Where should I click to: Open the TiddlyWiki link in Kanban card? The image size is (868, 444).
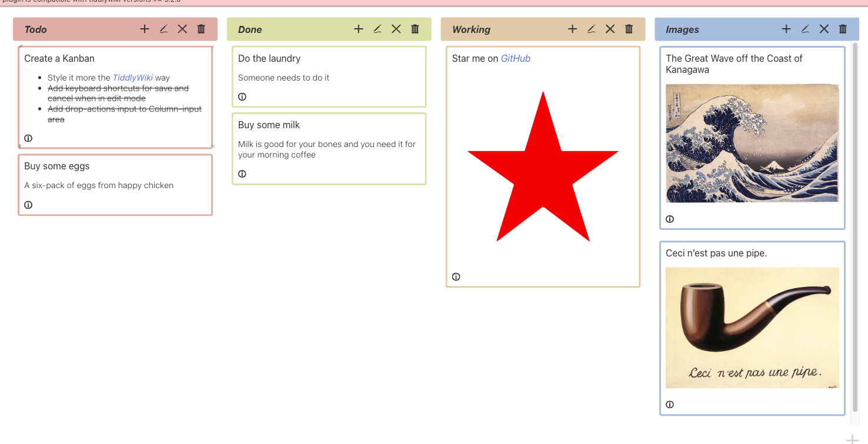(133, 78)
